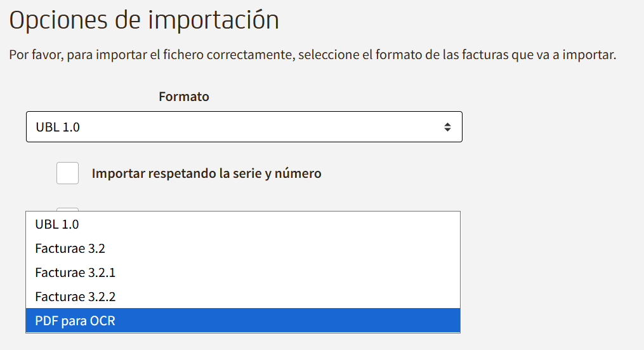Click the "UBL 1.0" value shown in the Formato field
Image resolution: width=644 pixels, height=350 pixels.
[58, 127]
